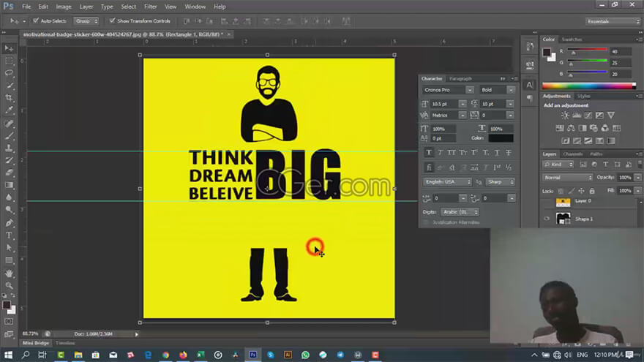Screen dimensions: 644x362
Task: Select the Eyedropper tool
Action: 9,110
